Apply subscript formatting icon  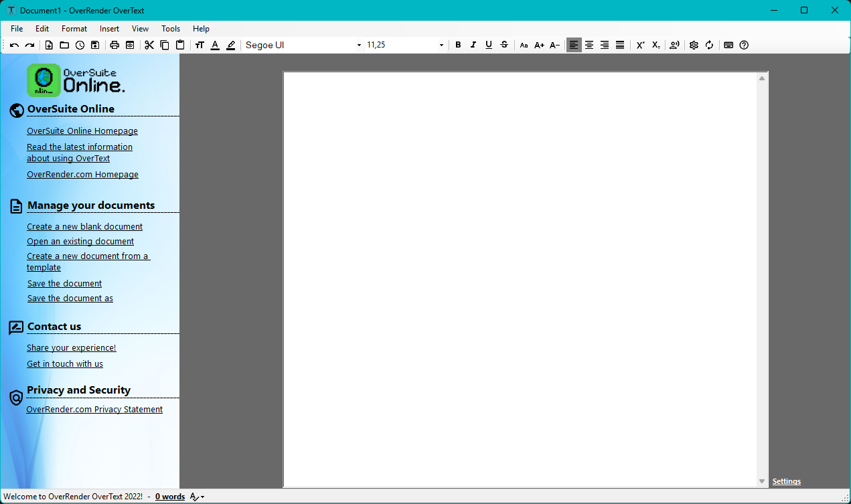pos(656,46)
